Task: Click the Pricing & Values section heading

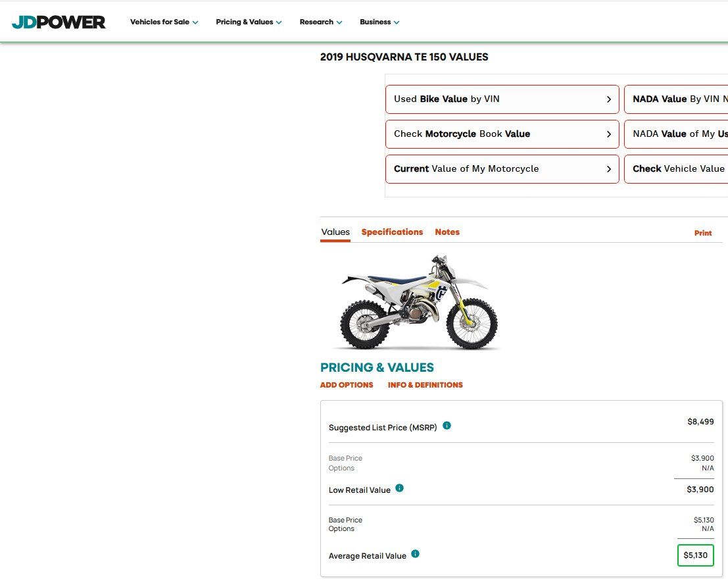Action: [377, 367]
